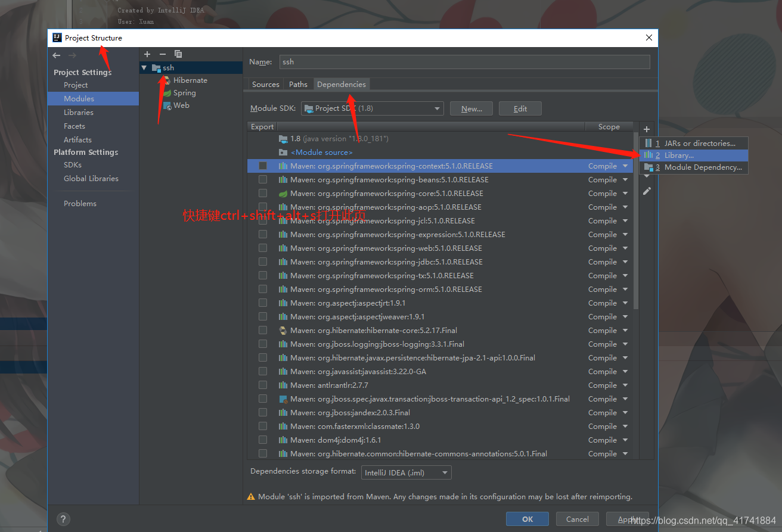Open Global Libraries under Platform Settings

91,179
